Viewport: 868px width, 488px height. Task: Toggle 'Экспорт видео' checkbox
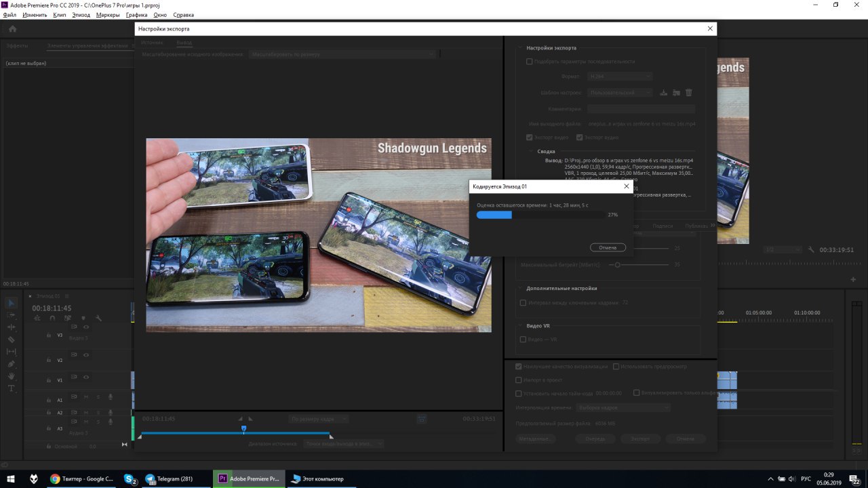[x=530, y=138]
